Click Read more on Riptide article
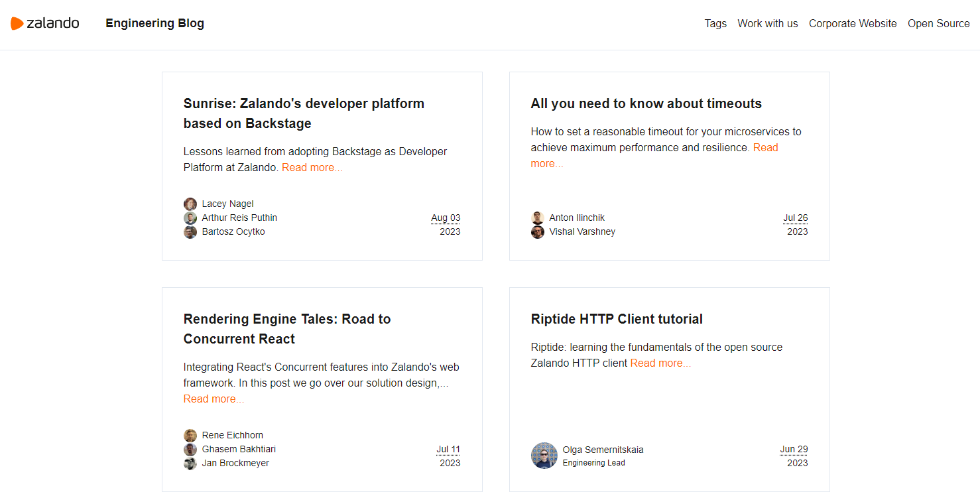 tap(660, 363)
